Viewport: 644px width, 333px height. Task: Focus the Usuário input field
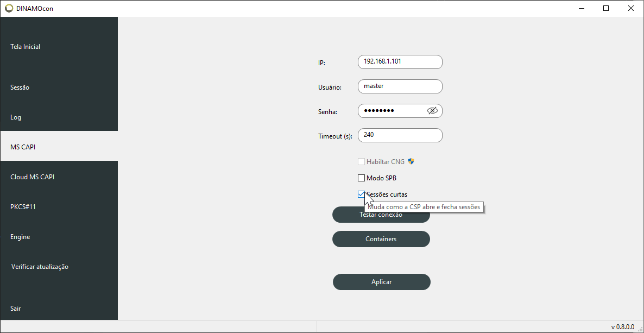click(x=400, y=86)
